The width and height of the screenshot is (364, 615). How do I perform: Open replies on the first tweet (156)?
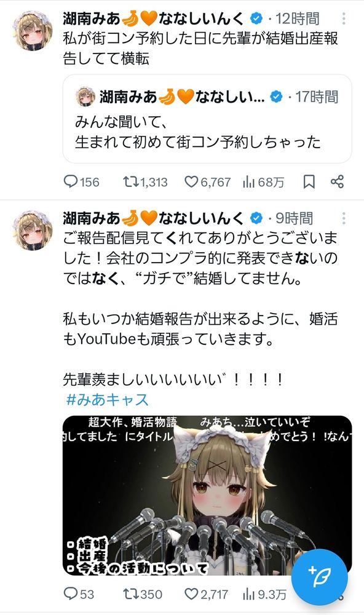(81, 182)
